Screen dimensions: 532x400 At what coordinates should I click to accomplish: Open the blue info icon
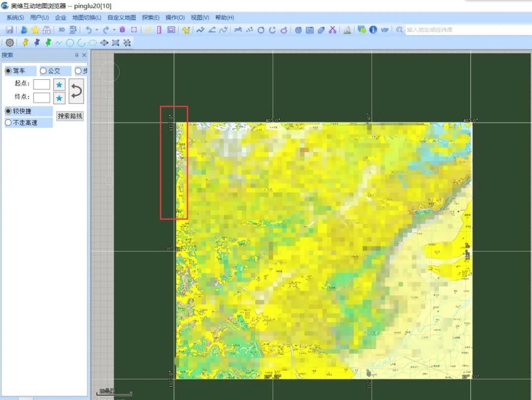(x=373, y=30)
